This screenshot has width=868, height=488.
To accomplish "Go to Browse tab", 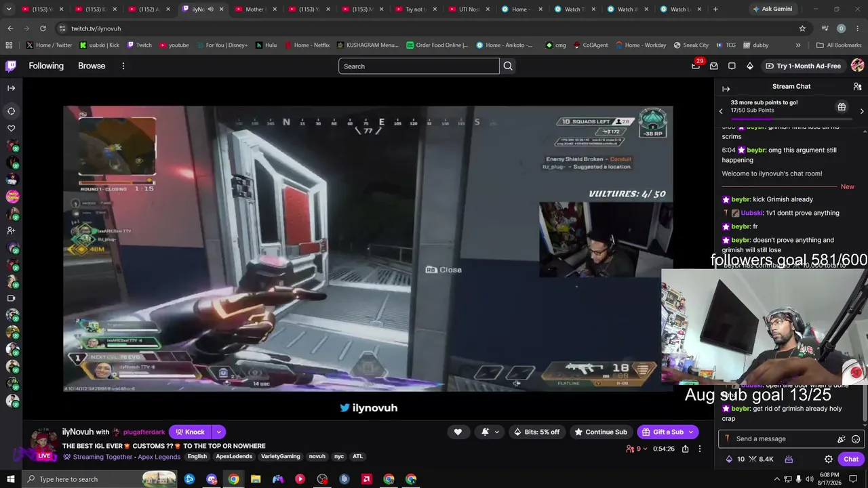I will pyautogui.click(x=92, y=66).
